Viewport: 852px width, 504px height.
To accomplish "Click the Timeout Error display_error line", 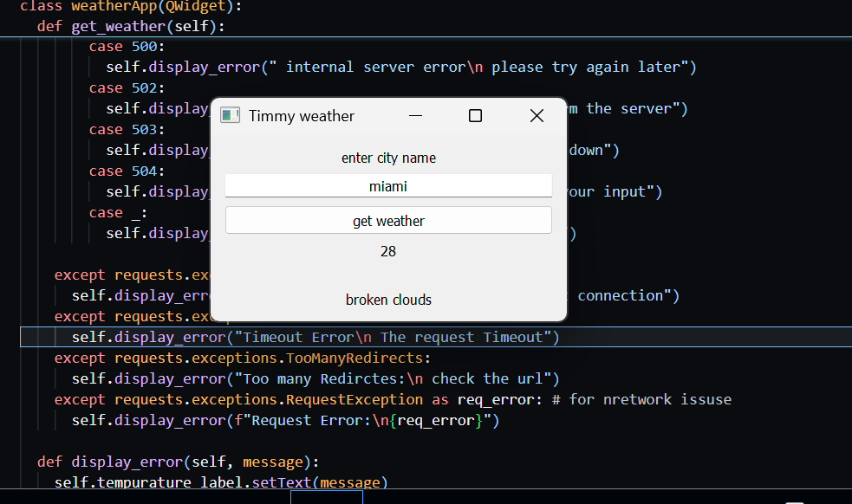I will 315,337.
